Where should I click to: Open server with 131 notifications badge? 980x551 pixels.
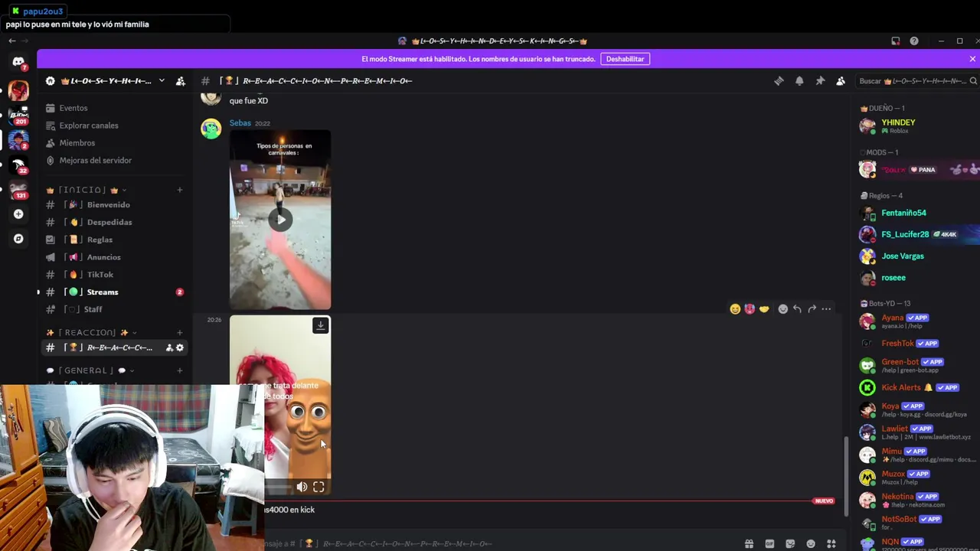click(x=18, y=189)
